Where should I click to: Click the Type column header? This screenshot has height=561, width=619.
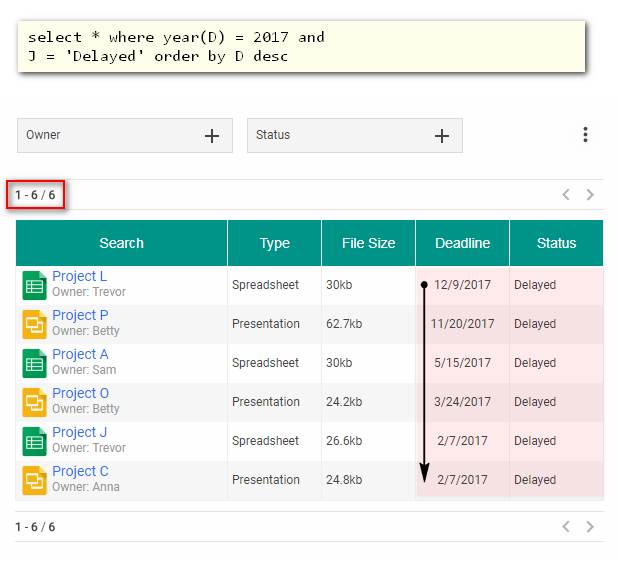pyautogui.click(x=274, y=243)
